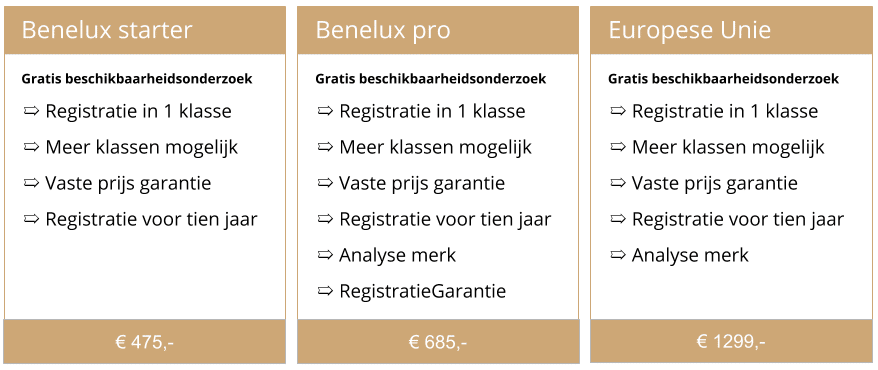This screenshot has width=878, height=370.
Task: Click Gratis beschikbaarheidsonderzoek in Benelux starter
Action: pos(137,79)
